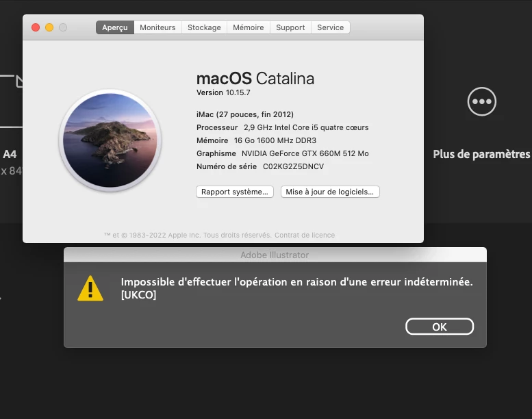Click the yellow warning triangle icon
The height and width of the screenshot is (419, 532).
90,288
